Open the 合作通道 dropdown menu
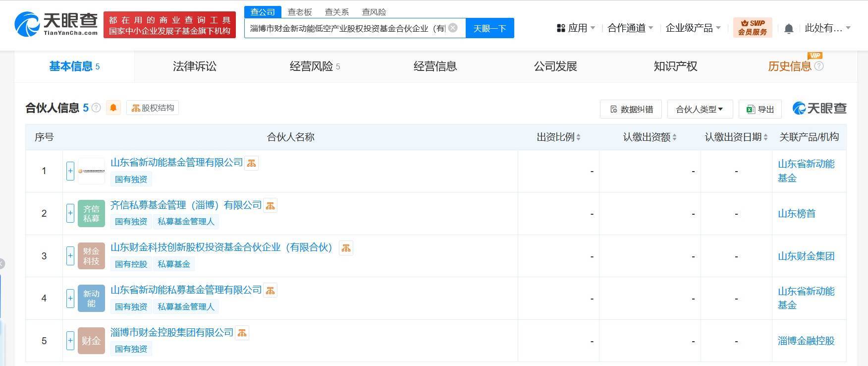The height and width of the screenshot is (366, 868). [x=630, y=28]
